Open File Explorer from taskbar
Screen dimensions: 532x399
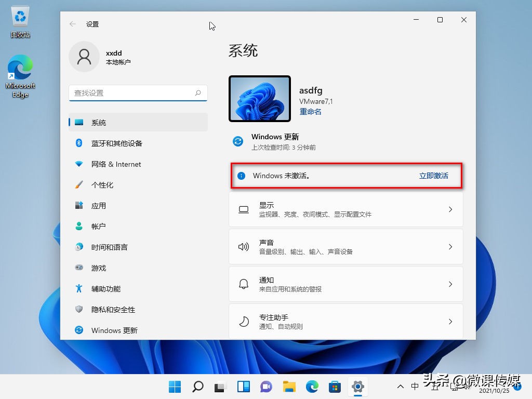(289, 387)
